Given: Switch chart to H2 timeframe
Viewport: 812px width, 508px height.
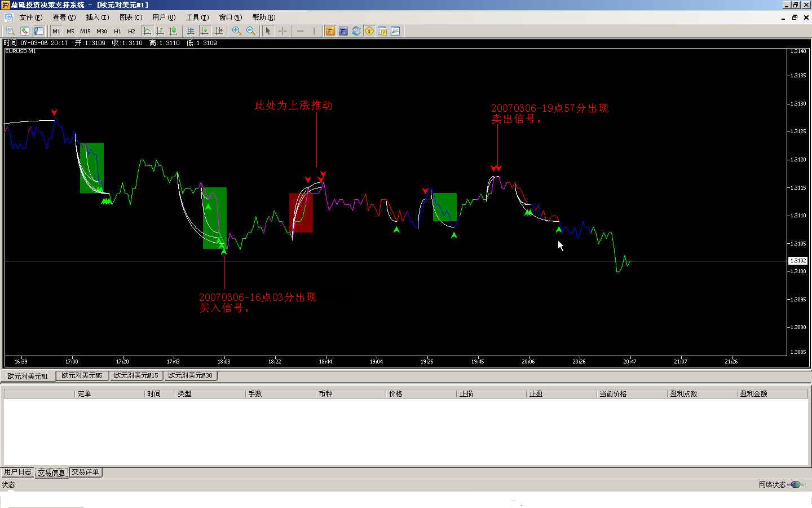Looking at the screenshot, I should click(131, 31).
